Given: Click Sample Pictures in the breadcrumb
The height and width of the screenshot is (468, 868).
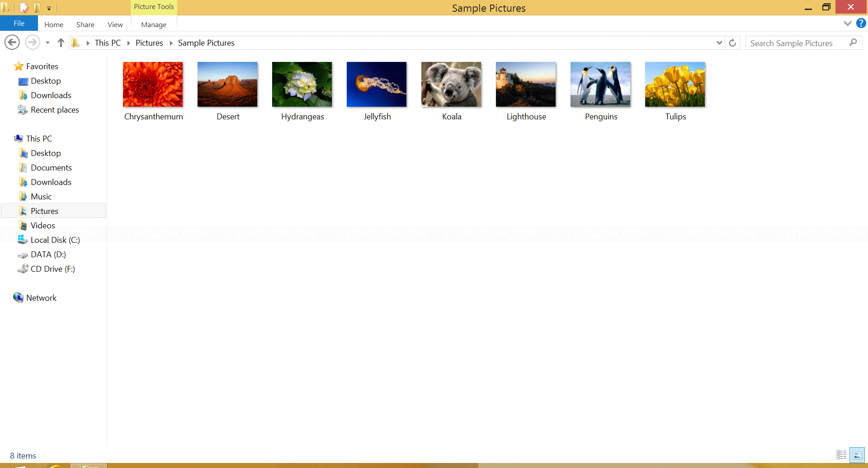Looking at the screenshot, I should (x=206, y=43).
